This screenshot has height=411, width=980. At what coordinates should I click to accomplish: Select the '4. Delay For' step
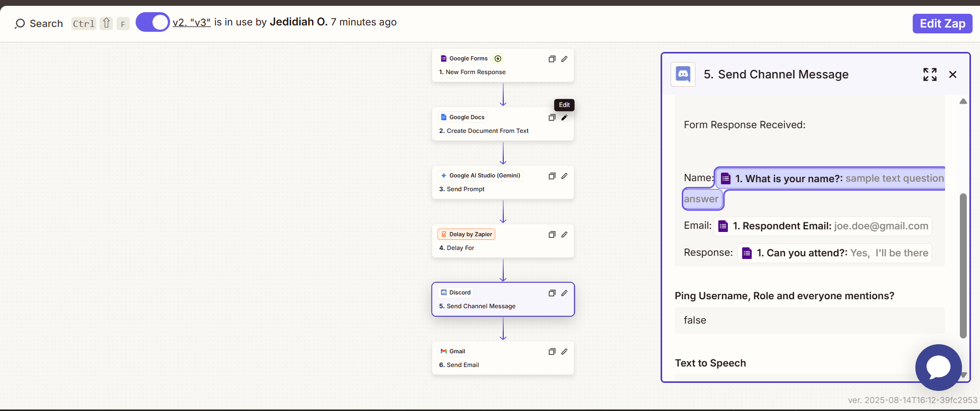click(x=503, y=241)
